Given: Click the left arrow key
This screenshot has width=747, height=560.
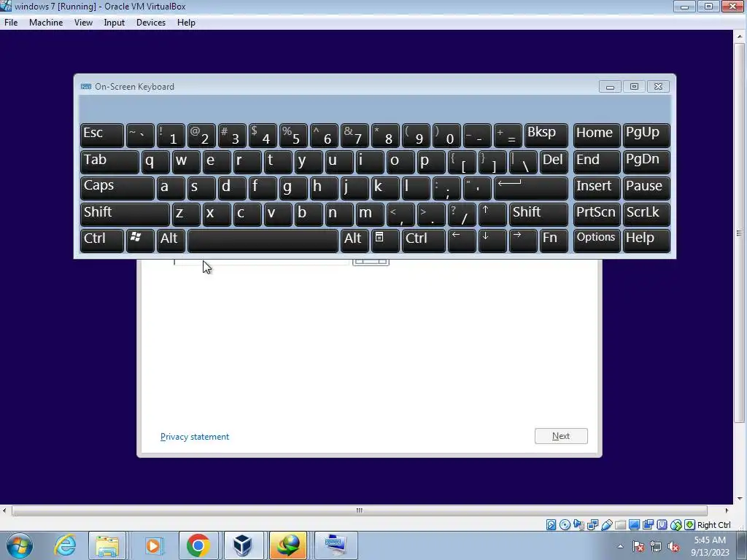Looking at the screenshot, I should (462, 240).
